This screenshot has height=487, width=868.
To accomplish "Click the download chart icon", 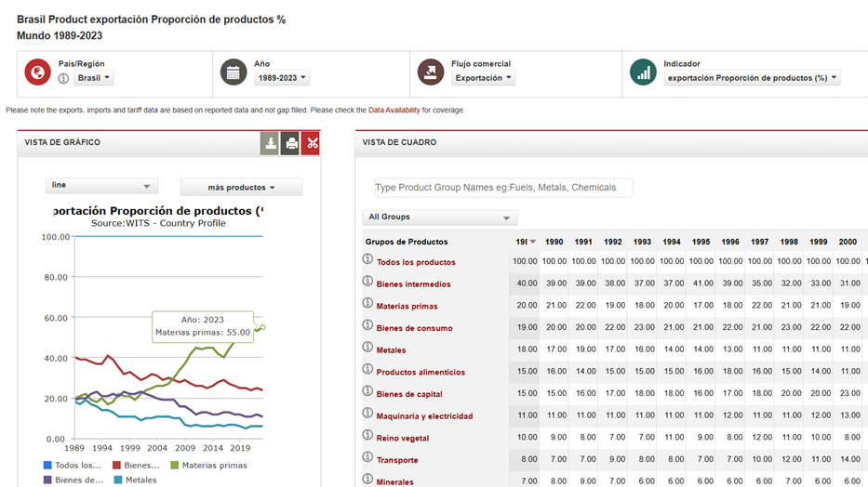I will click(270, 143).
